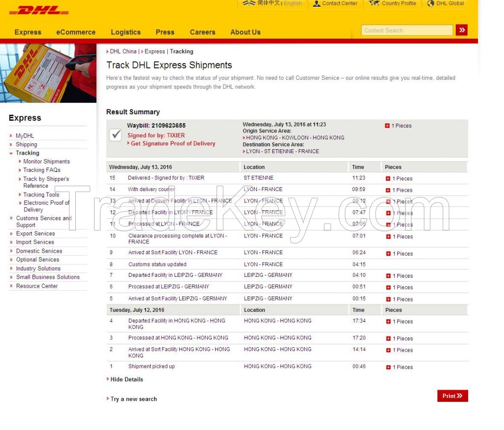Click the DHL Global globe icon

pyautogui.click(x=431, y=3)
